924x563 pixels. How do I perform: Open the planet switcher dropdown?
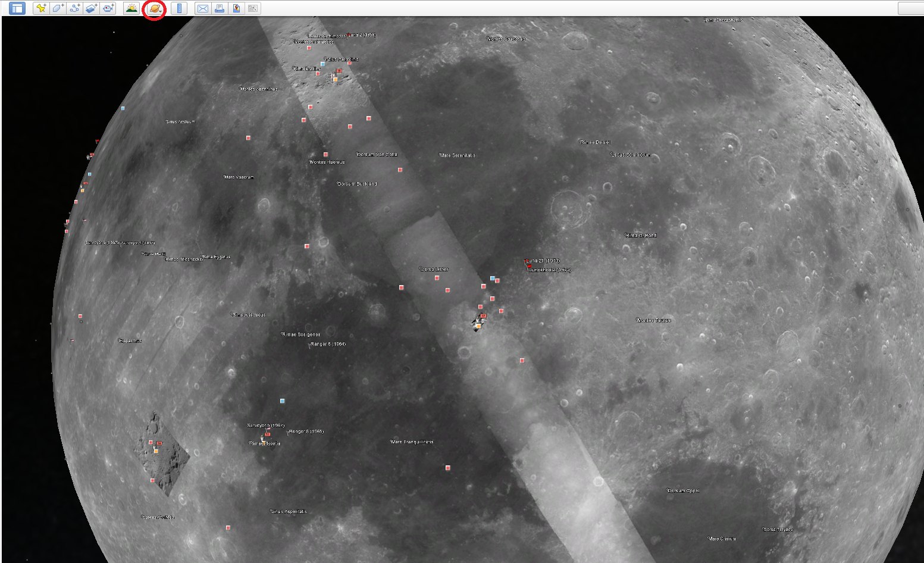coord(155,9)
